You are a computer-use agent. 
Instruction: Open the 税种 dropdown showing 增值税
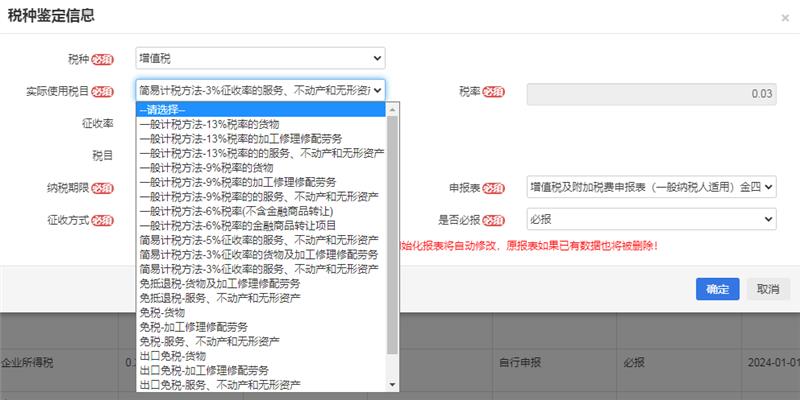[x=260, y=59]
